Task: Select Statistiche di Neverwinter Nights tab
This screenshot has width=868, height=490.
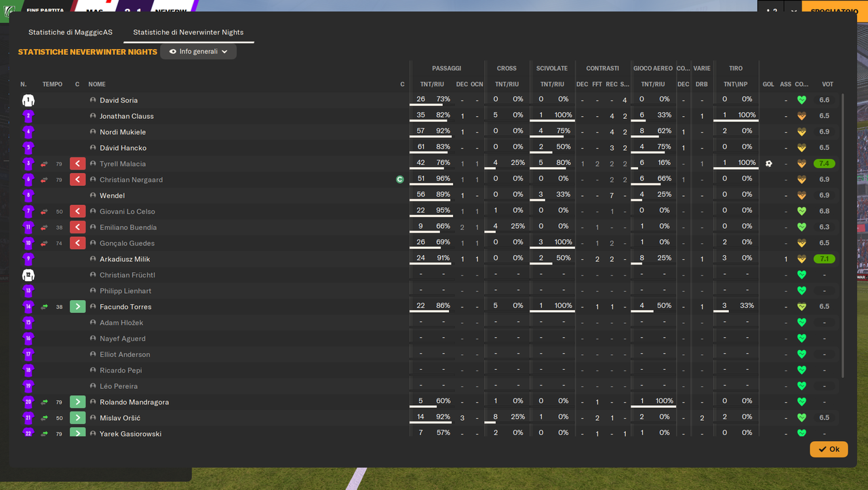Action: 189,32
